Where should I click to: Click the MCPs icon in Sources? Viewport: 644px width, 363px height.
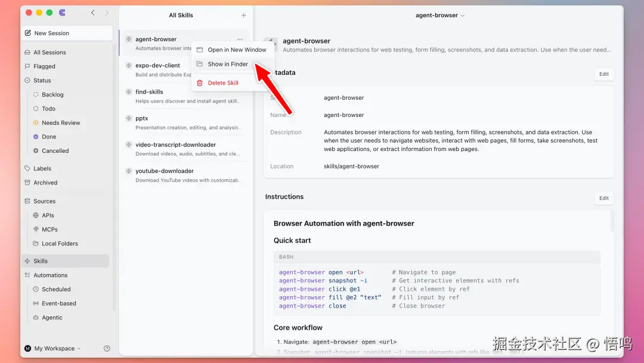[x=36, y=229]
